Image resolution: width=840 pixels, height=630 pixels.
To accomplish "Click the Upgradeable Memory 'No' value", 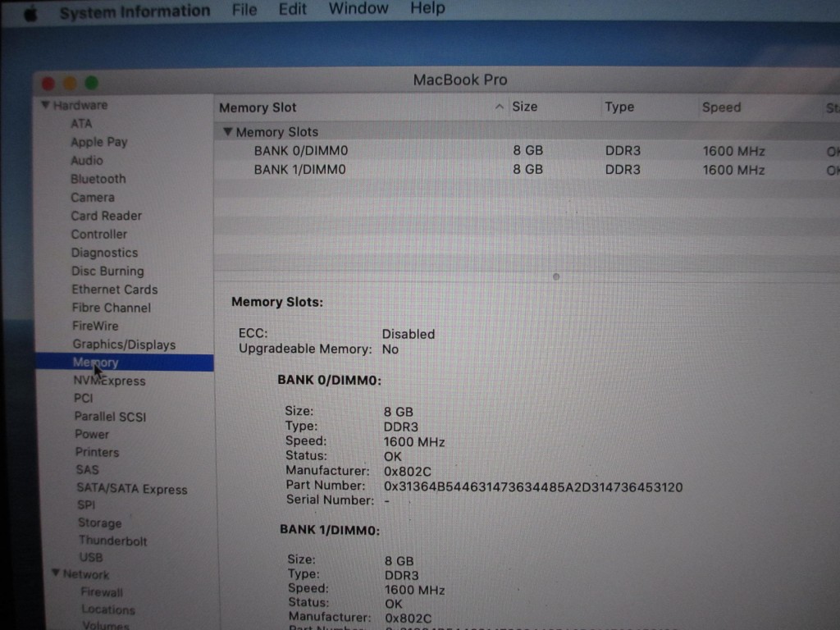I will pos(390,349).
